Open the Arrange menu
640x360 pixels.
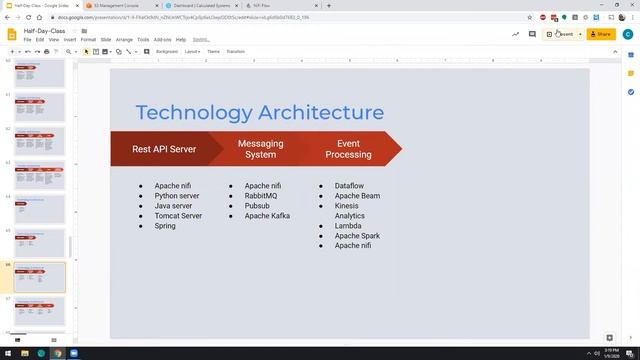(124, 40)
